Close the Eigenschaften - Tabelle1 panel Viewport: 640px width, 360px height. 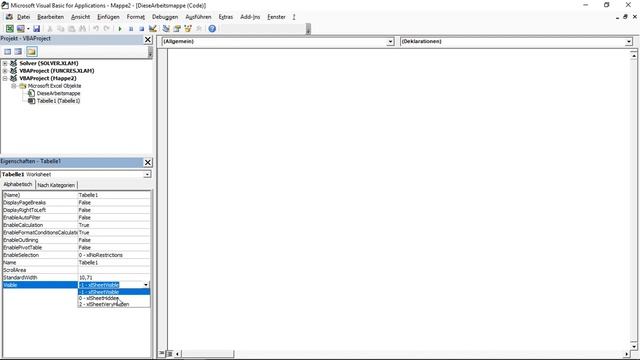point(148,162)
